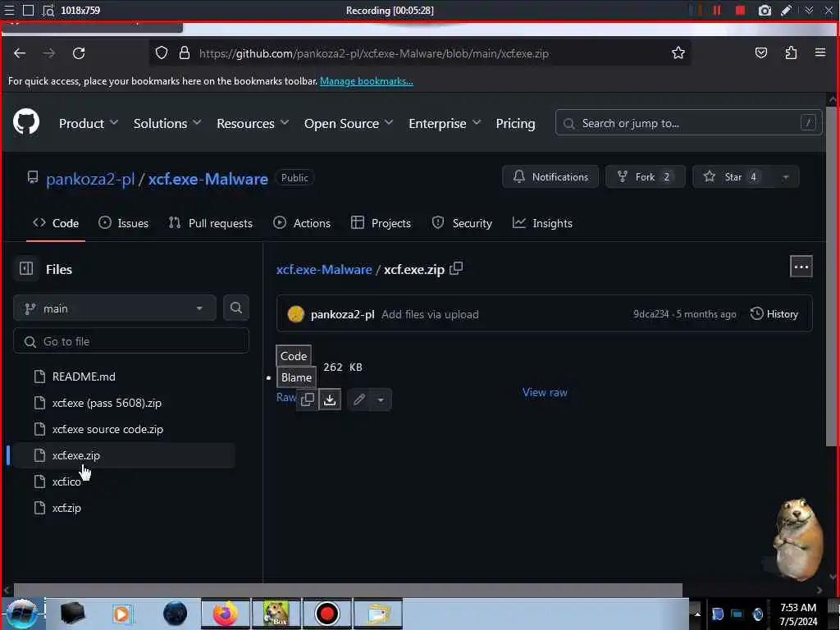Screen dimensions: 840x630
Task: Click the pencil edit file icon
Action: click(x=359, y=399)
